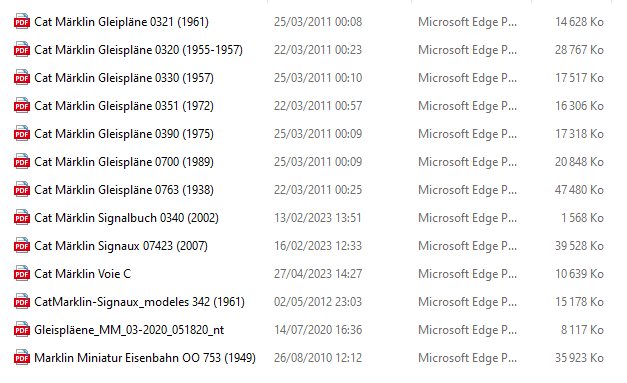Click PDF icon beside Cat Märklin Voie C
This screenshot has width=627, height=383.
[22, 273]
